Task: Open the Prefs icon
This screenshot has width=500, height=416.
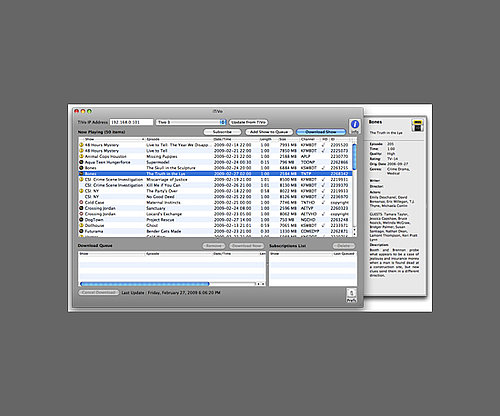Action: click(351, 294)
